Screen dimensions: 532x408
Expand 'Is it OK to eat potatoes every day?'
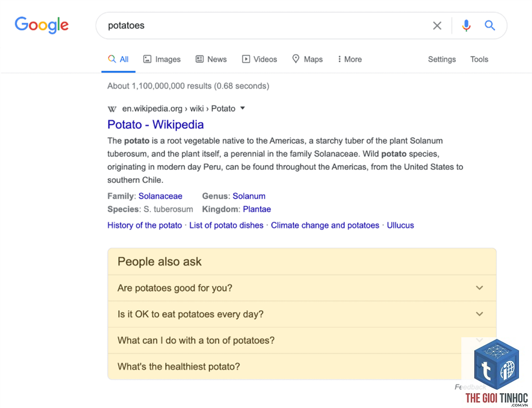tap(302, 314)
